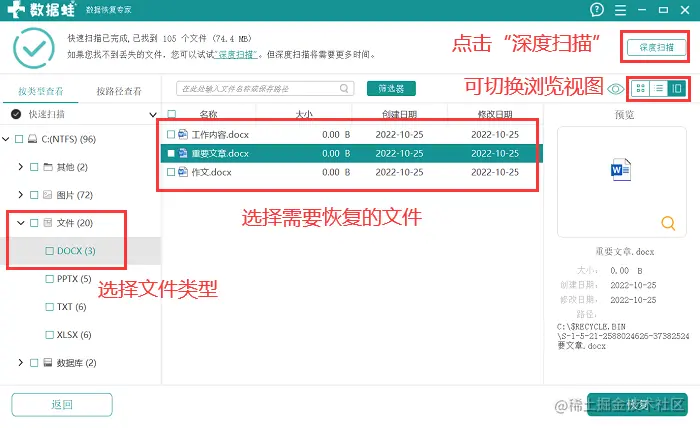Viewport: 700px width, 428px height.
Task: Follow the 深度扫描 hyperlink in message
Action: pos(236,54)
